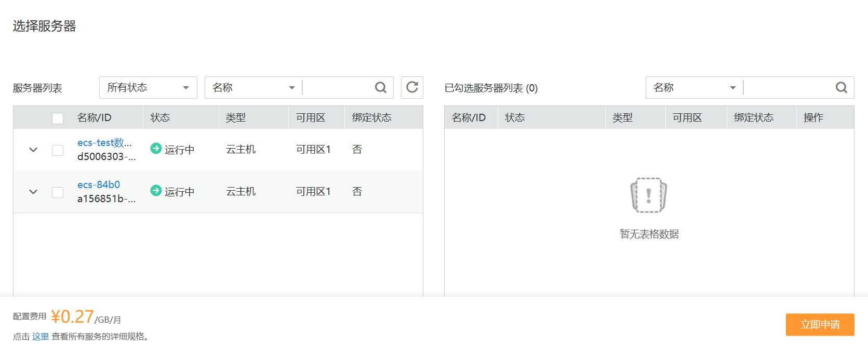Click the 否 binding status in ecs-test row

click(x=357, y=149)
